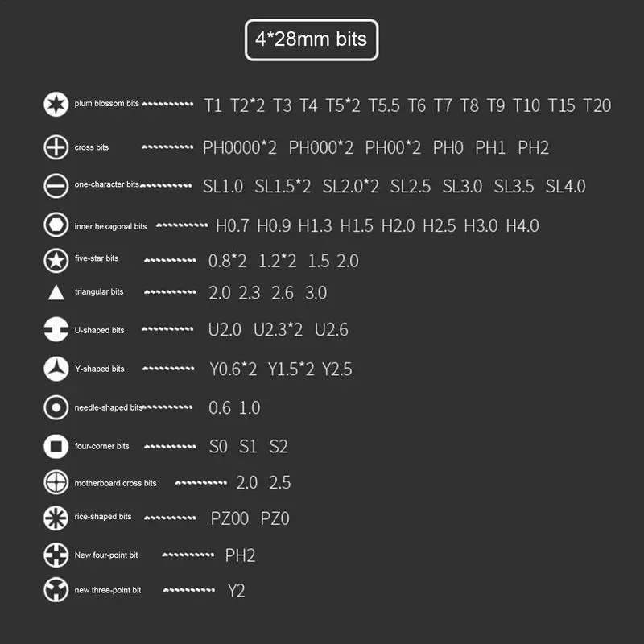Select the five-star bits icon
Viewport: 644px width, 644px height.
(x=56, y=260)
